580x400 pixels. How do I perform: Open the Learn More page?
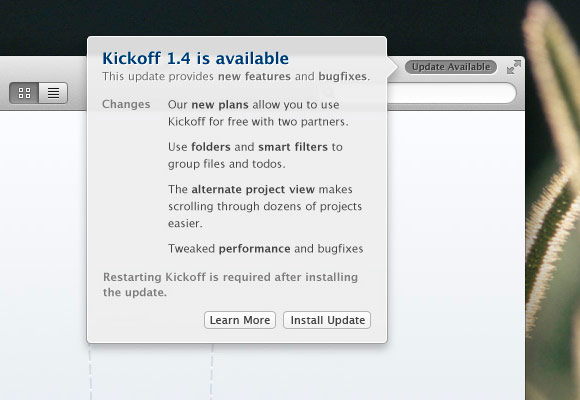click(240, 320)
